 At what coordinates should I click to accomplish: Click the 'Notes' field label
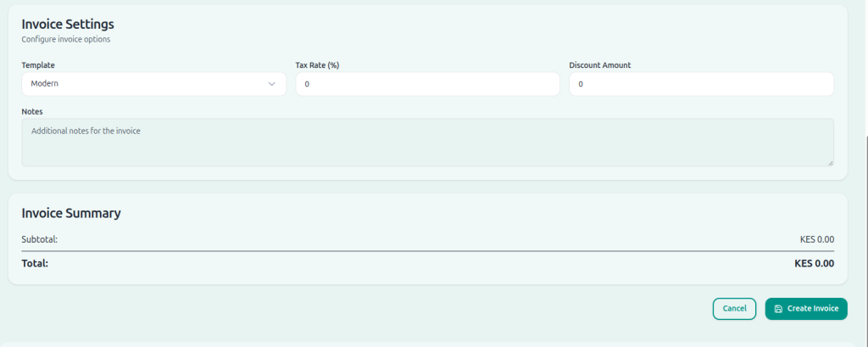pyautogui.click(x=32, y=111)
